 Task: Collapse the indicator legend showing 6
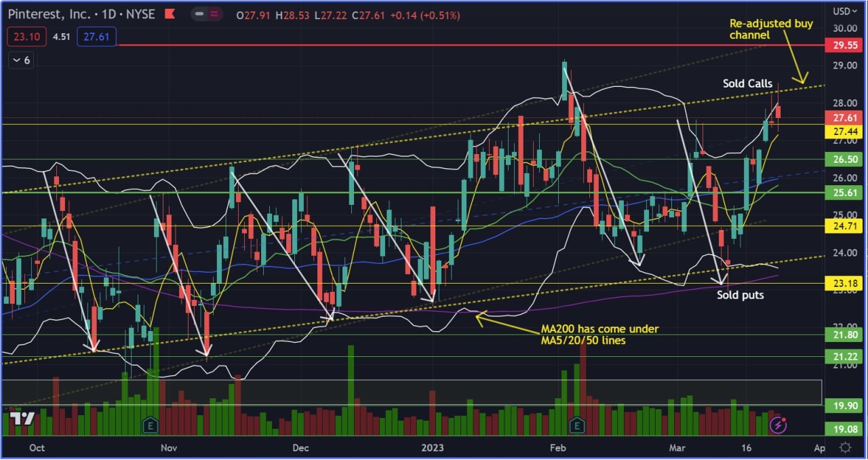(22, 60)
